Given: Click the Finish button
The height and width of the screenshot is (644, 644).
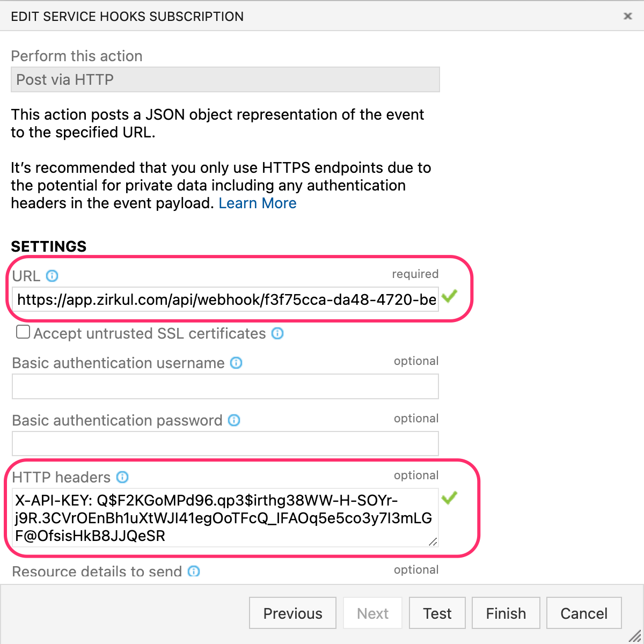Looking at the screenshot, I should click(506, 613).
